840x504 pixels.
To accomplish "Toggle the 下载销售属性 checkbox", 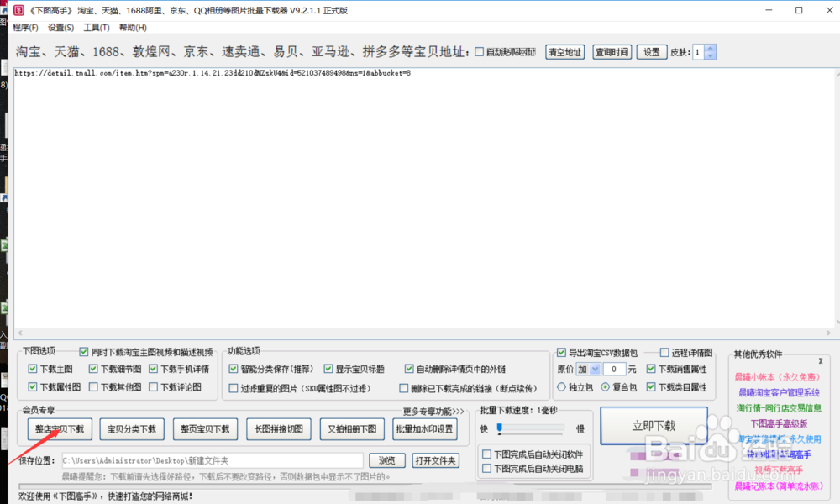I will [651, 369].
